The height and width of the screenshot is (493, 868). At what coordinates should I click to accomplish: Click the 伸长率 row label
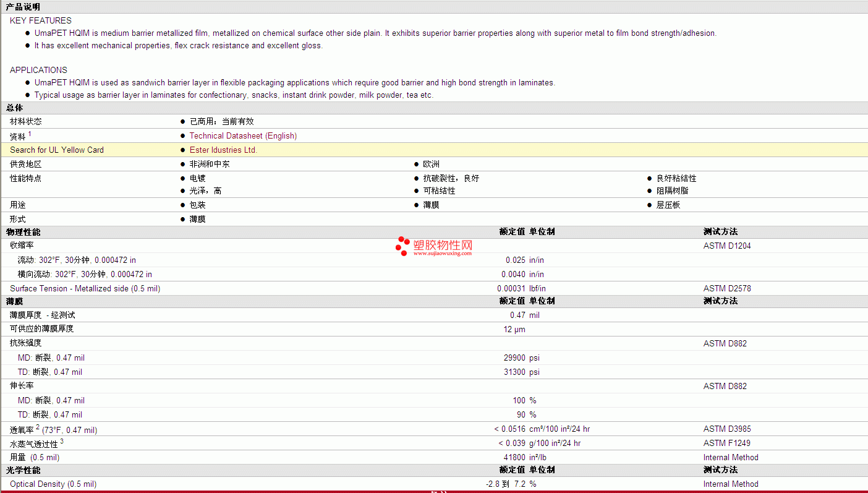pyautogui.click(x=22, y=386)
